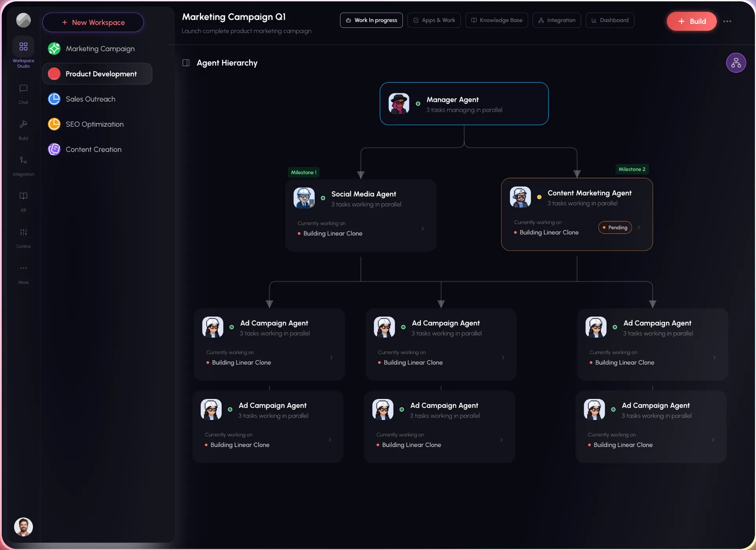
Task: Expand the bottom-left Ad Campaign Agent chevron
Action: [330, 439]
